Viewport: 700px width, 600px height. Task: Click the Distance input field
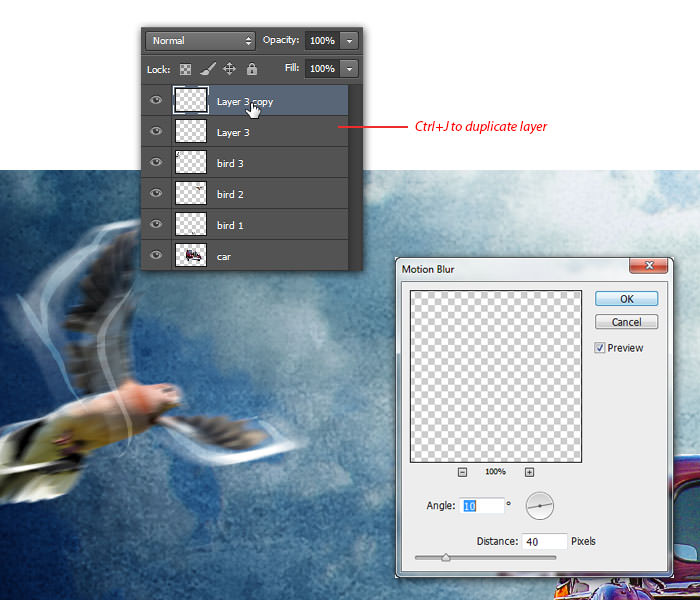click(544, 542)
